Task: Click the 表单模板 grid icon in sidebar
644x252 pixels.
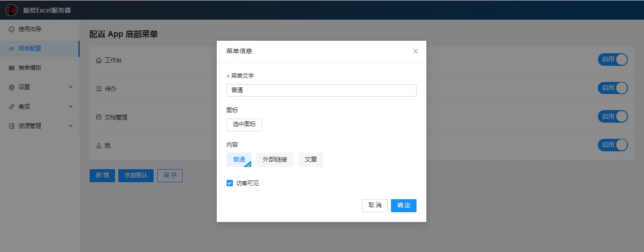Action: (x=12, y=68)
